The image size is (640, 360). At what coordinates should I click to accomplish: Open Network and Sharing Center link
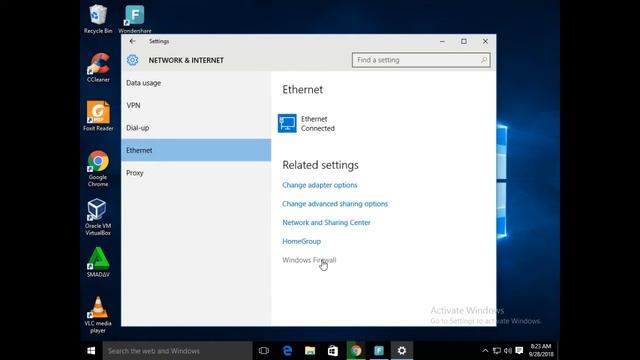point(327,222)
